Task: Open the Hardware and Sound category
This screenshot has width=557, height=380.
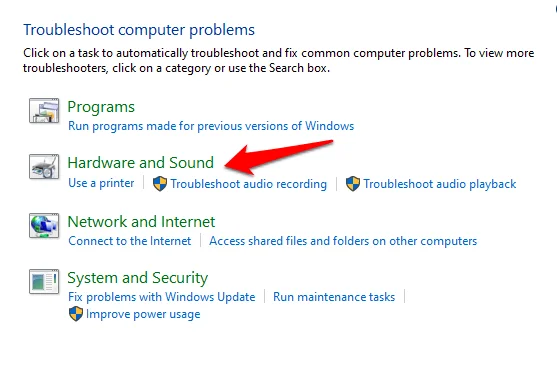Action: 141,163
